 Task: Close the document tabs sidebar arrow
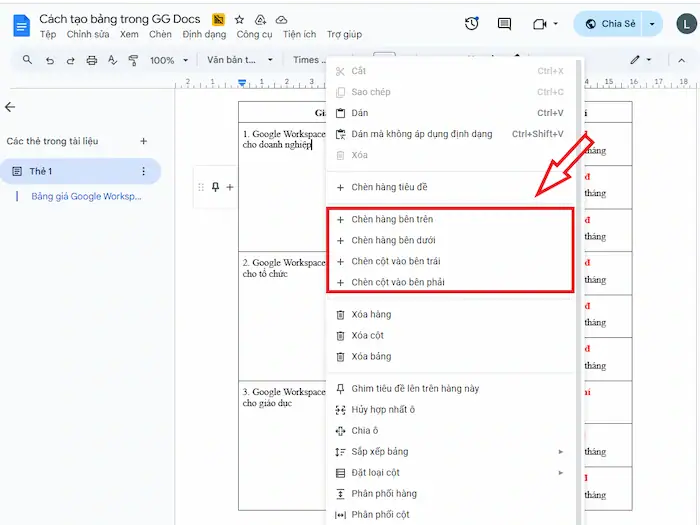click(10, 107)
